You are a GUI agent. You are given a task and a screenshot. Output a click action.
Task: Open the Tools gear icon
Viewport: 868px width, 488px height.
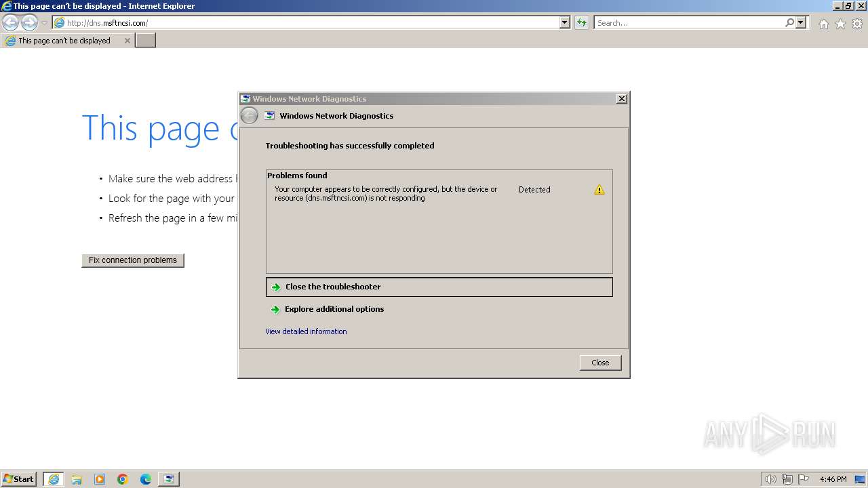[857, 24]
